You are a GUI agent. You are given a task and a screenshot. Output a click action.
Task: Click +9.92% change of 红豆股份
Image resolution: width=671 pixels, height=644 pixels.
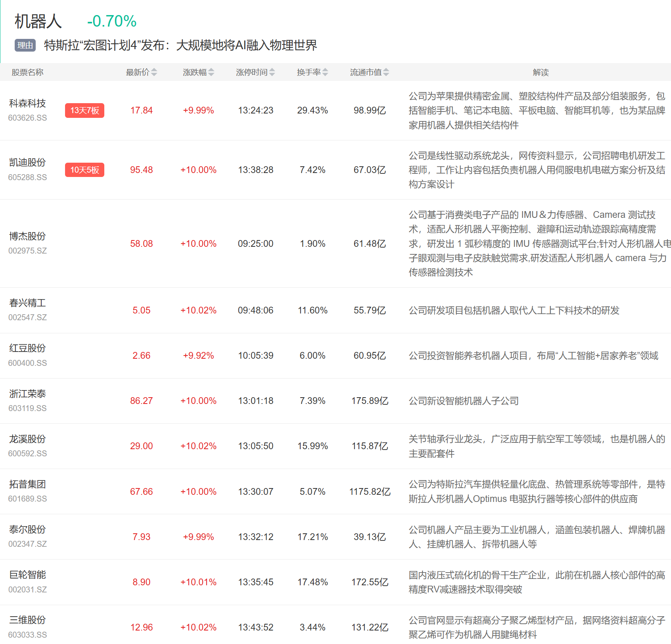pyautogui.click(x=198, y=356)
